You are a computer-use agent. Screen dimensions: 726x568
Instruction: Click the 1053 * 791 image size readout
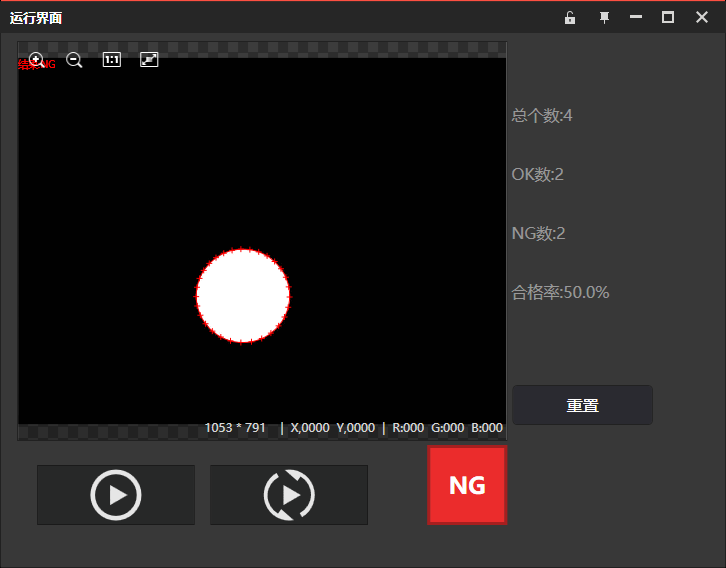coord(235,428)
